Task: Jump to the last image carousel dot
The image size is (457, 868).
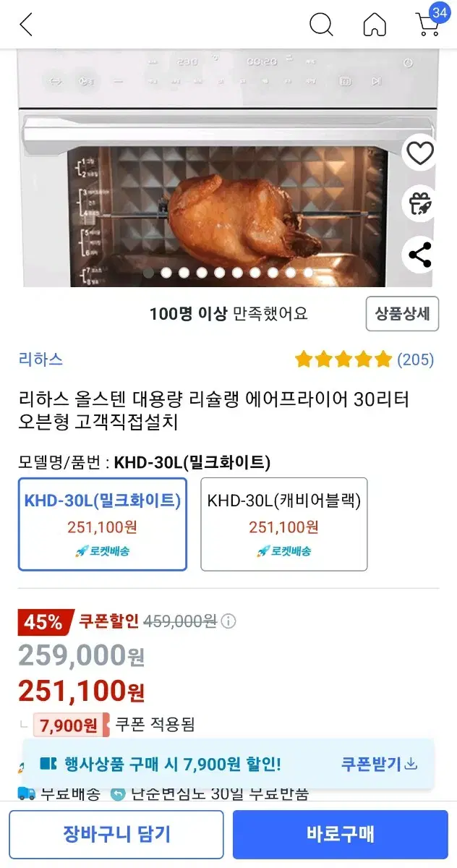Action: pyautogui.click(x=307, y=273)
